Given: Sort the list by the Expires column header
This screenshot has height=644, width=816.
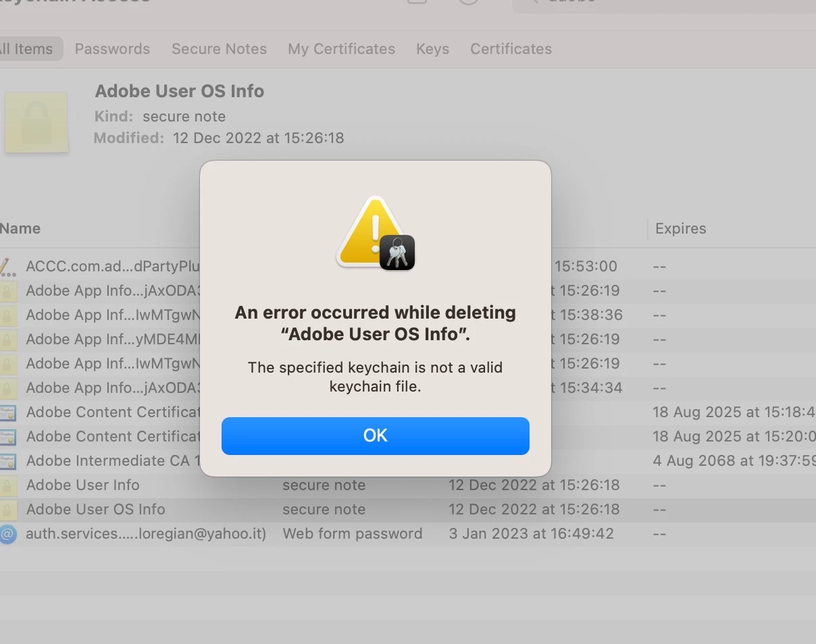Looking at the screenshot, I should (x=680, y=228).
